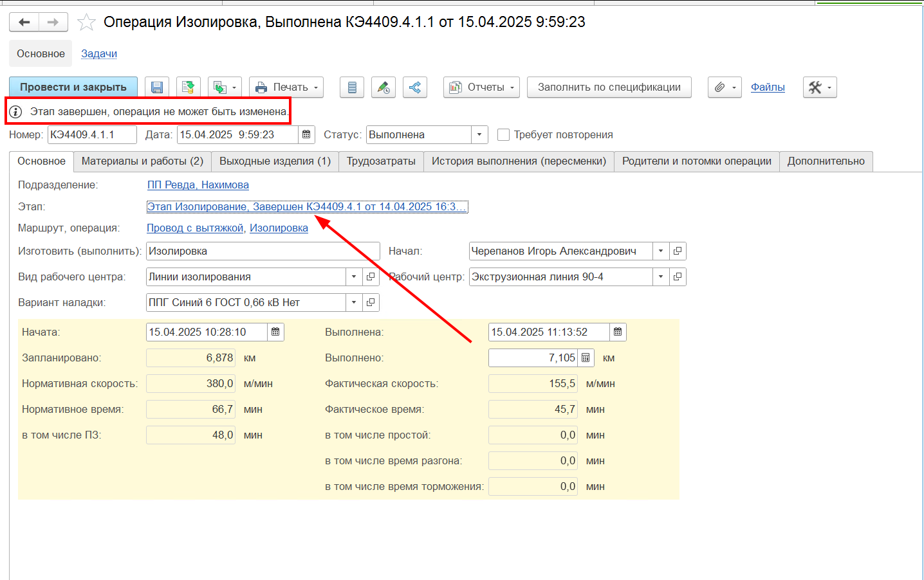
Task: Open the Изолировка operation link
Action: [279, 228]
